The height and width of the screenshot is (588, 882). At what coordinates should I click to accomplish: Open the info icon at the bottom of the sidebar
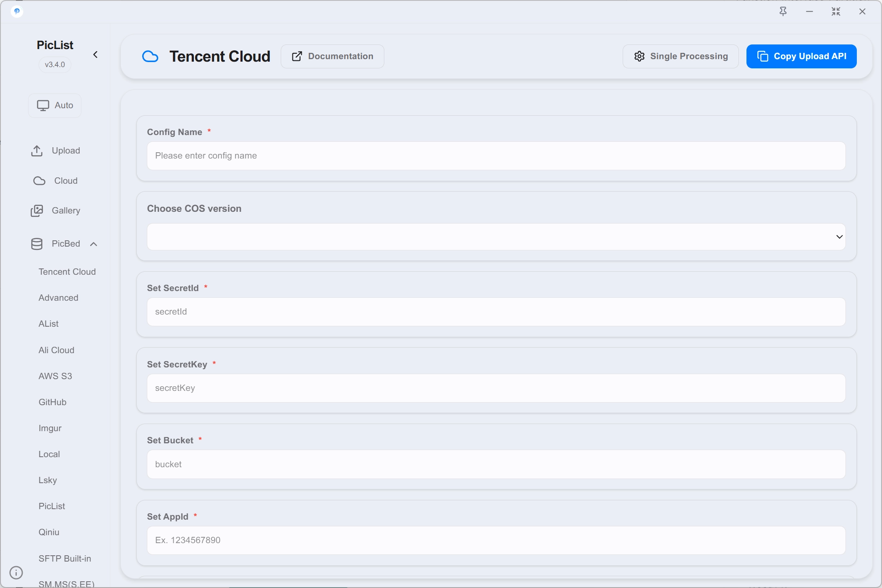click(16, 572)
